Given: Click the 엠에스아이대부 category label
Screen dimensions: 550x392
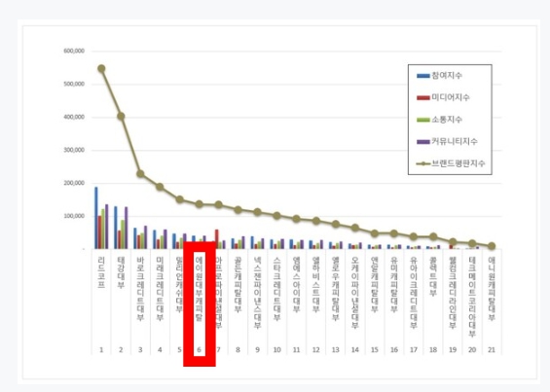Looking at the screenshot, I should [x=296, y=285].
